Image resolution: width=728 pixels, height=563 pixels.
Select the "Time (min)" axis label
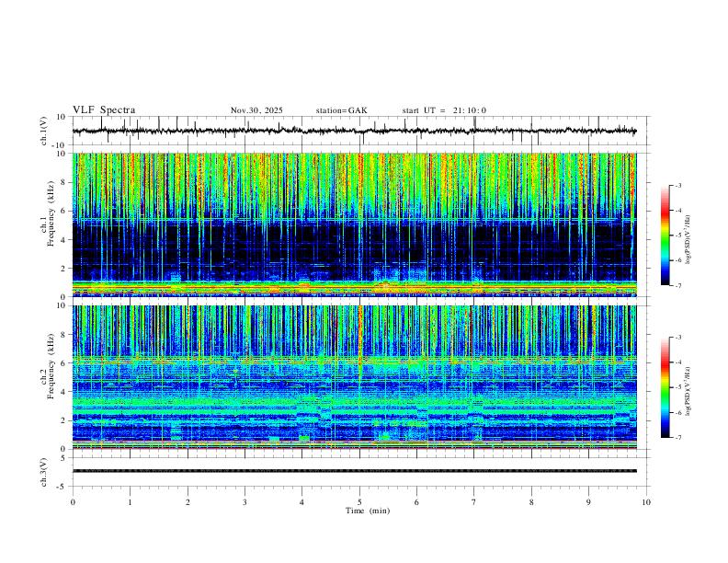coord(368,511)
